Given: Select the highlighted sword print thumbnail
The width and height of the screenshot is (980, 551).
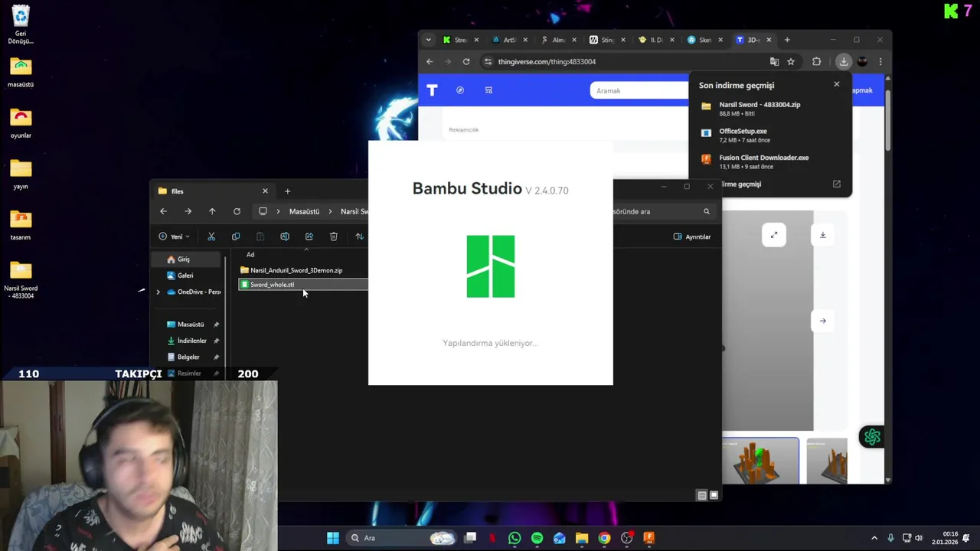Looking at the screenshot, I should tap(760, 461).
